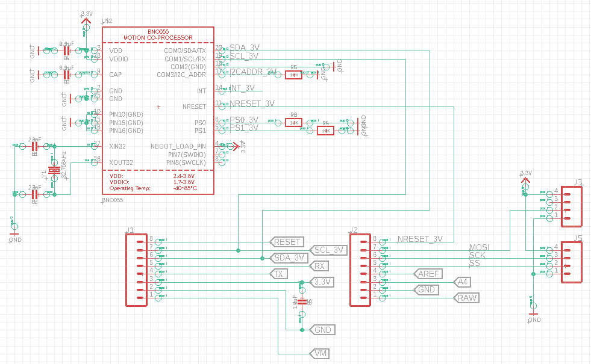Viewport: 591px width, 364px height.
Task: Click the TX net label
Action: coord(279,274)
